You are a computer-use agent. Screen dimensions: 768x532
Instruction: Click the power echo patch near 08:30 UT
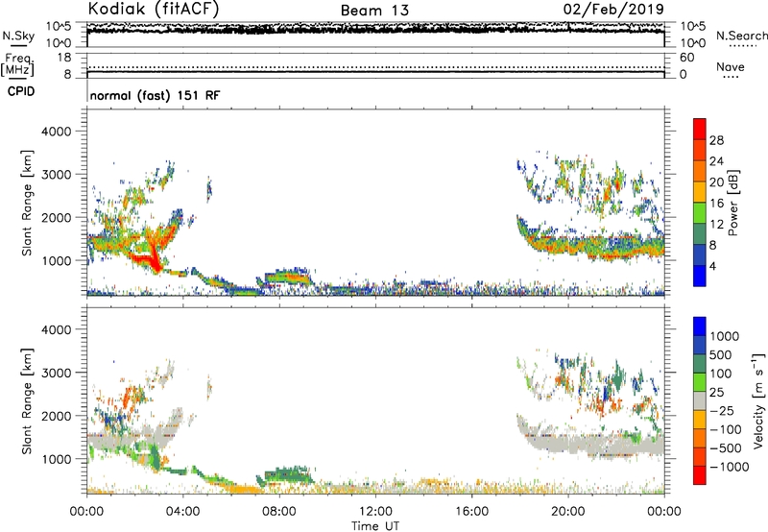coord(288,278)
